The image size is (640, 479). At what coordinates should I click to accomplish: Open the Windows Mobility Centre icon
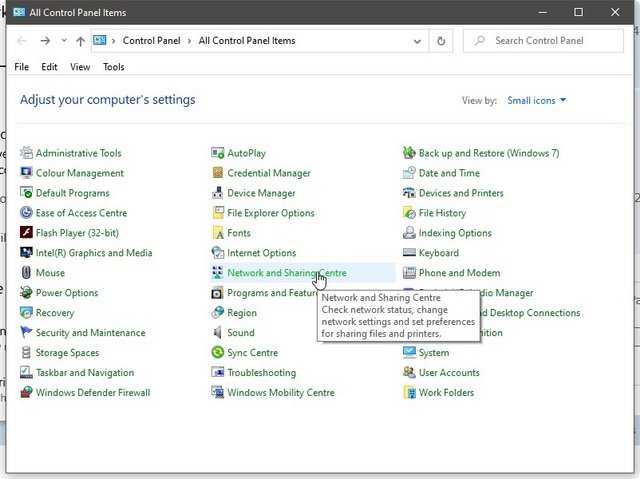(218, 393)
